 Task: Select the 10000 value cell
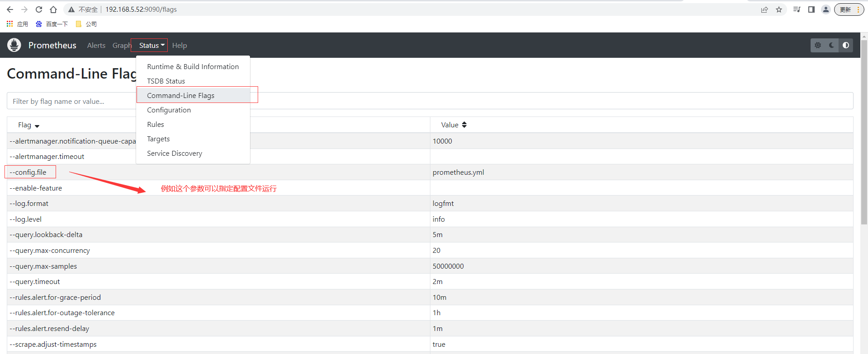[642, 141]
